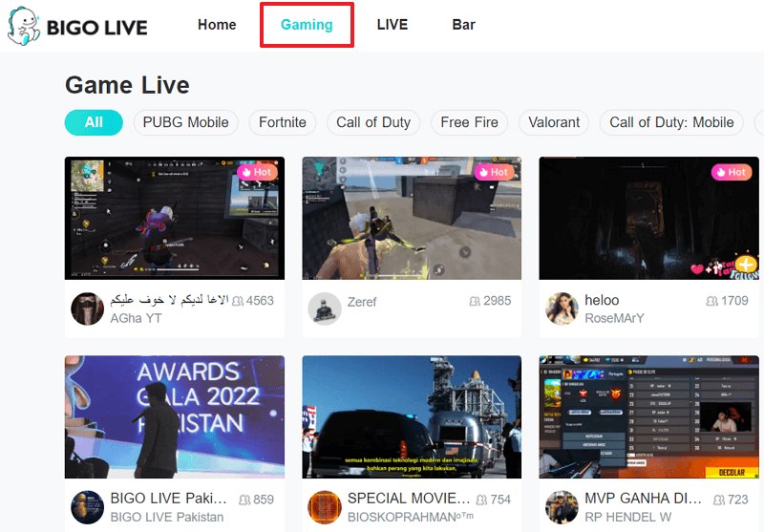764x532 pixels.
Task: Click viewer count icon beside 723
Action: pos(719,500)
